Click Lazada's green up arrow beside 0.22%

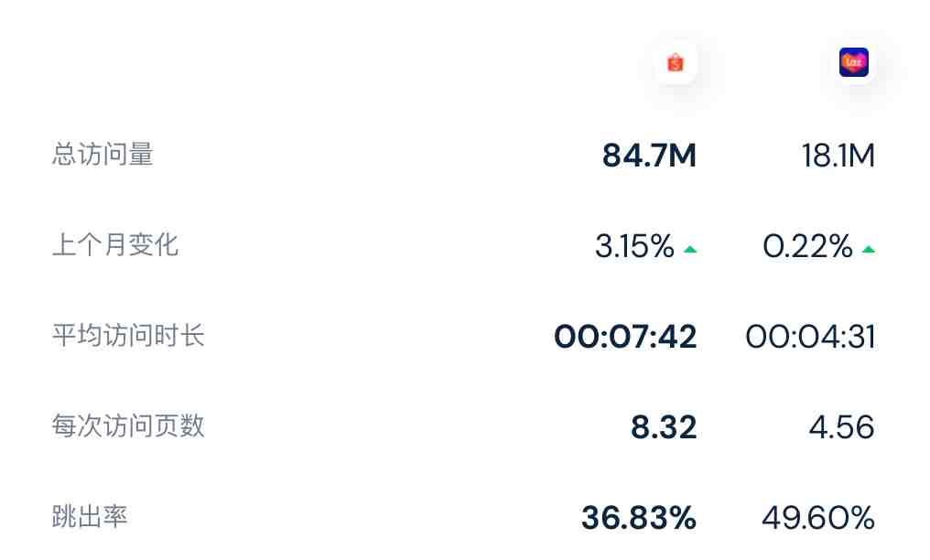(869, 249)
